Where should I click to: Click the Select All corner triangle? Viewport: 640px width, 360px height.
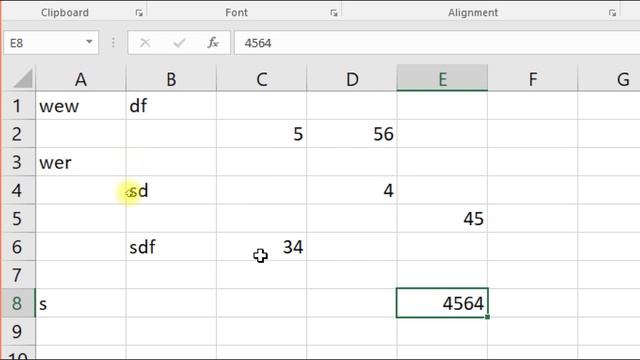tap(22, 78)
